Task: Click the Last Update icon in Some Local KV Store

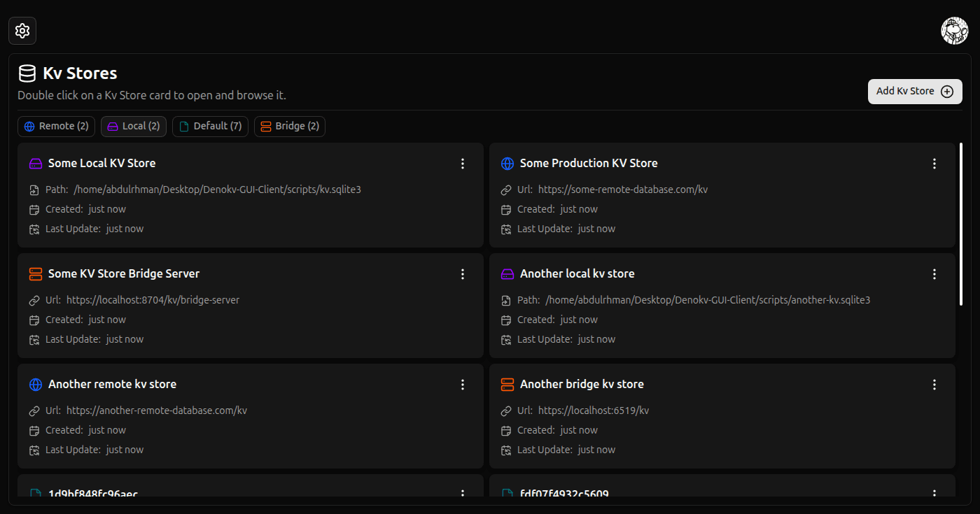Action: tap(34, 229)
